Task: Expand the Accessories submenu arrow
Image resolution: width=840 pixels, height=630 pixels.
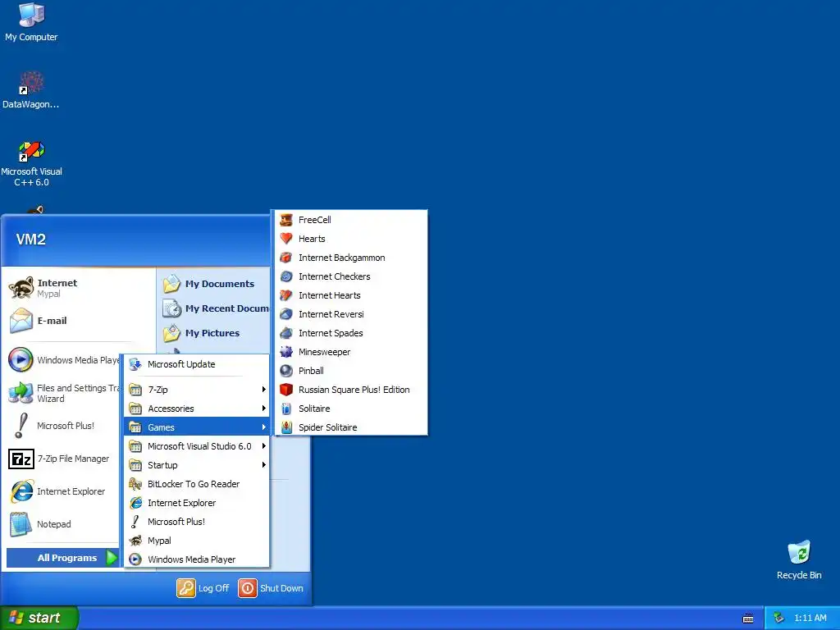Action: 263,409
